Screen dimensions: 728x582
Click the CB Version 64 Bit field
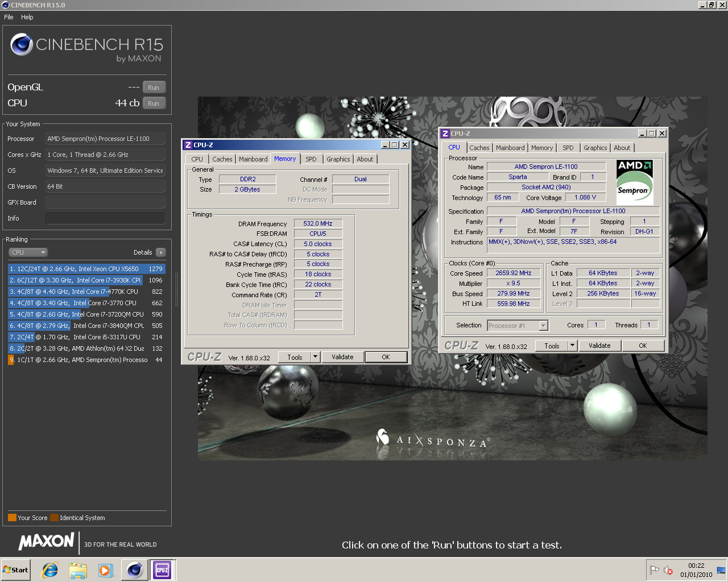click(105, 186)
